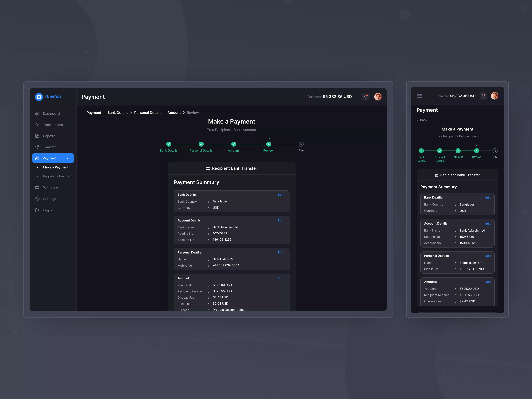
Task: Click bank icon in mobile Recipient Bank Transfer
Action: pos(436,175)
